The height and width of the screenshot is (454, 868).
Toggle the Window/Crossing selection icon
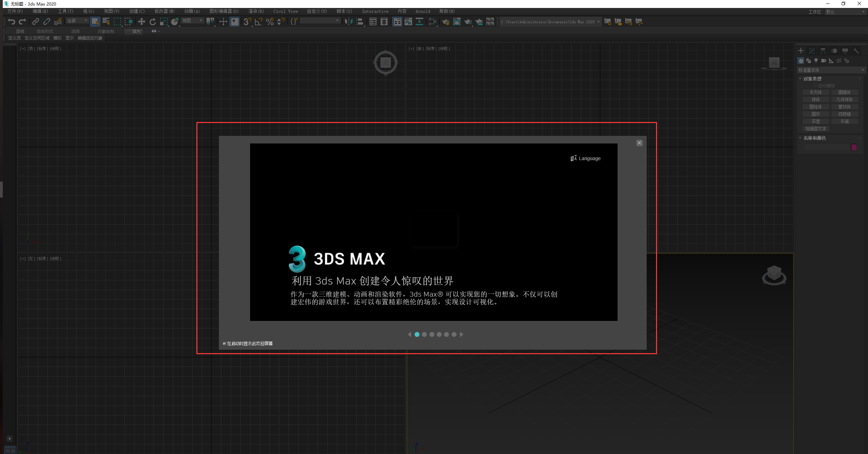click(129, 21)
